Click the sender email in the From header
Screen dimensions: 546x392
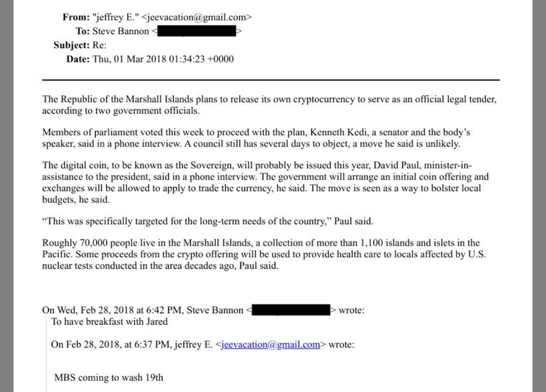pos(196,17)
